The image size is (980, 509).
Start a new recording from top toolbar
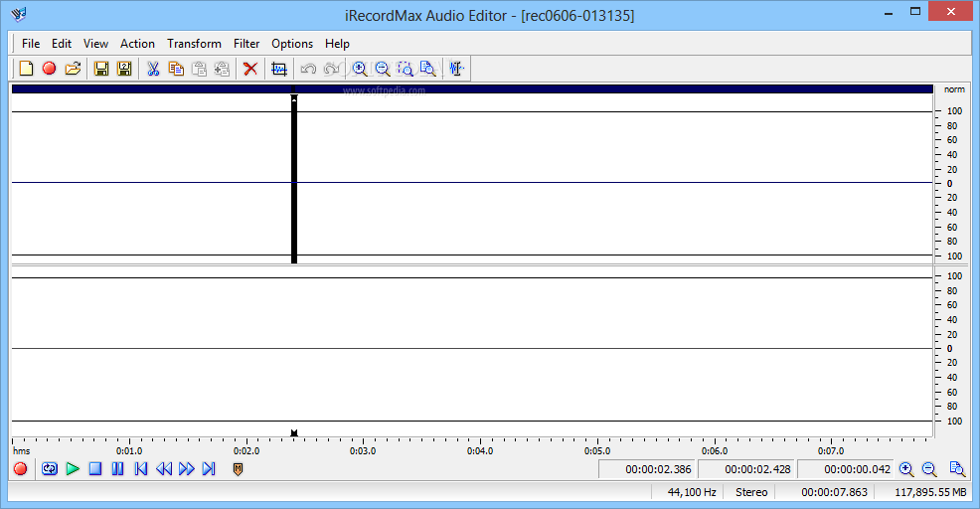tap(49, 69)
